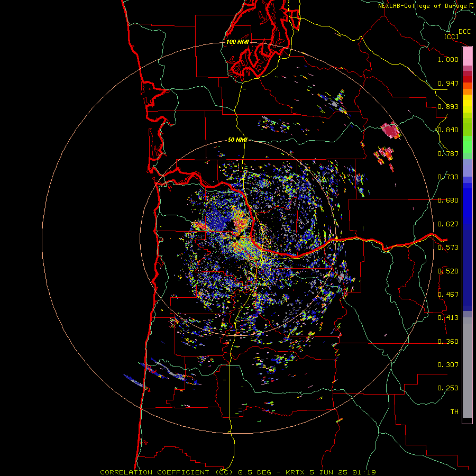The height and width of the screenshot is (476, 476).
Task: Select the 0.573 legend value
Action: [448, 248]
